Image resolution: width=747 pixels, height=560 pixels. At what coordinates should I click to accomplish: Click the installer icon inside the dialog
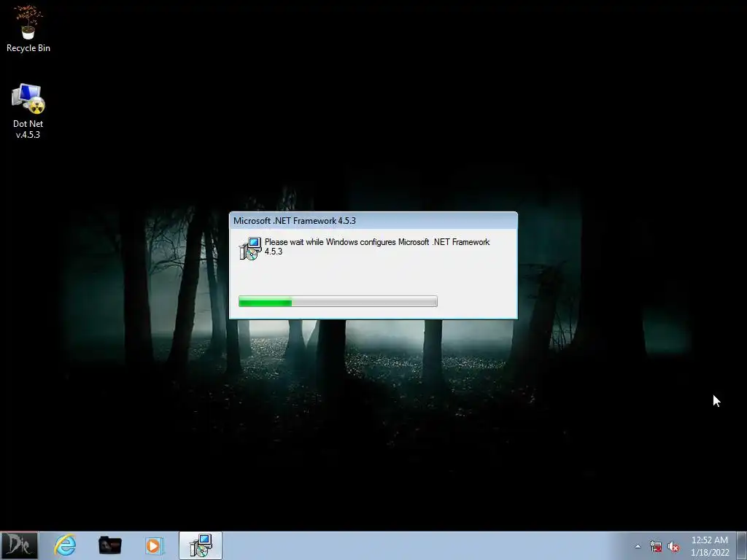pyautogui.click(x=250, y=248)
